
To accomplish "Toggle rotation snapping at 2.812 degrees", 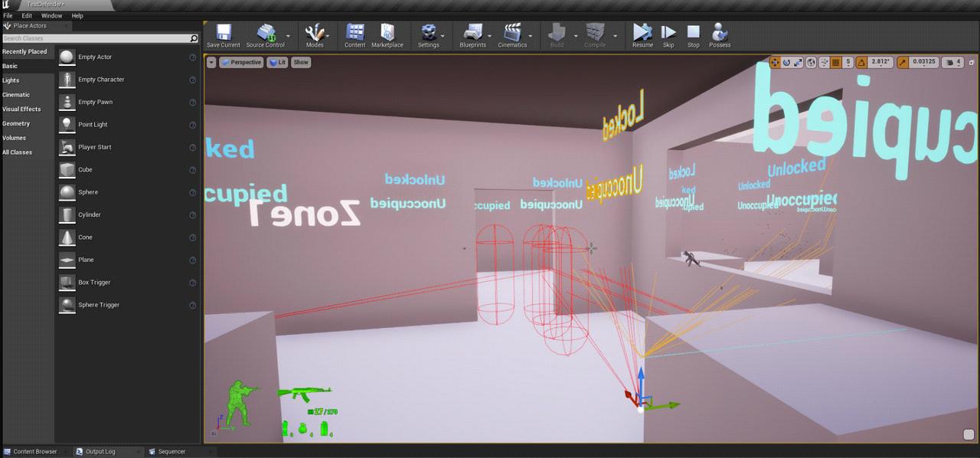I will coord(861,62).
